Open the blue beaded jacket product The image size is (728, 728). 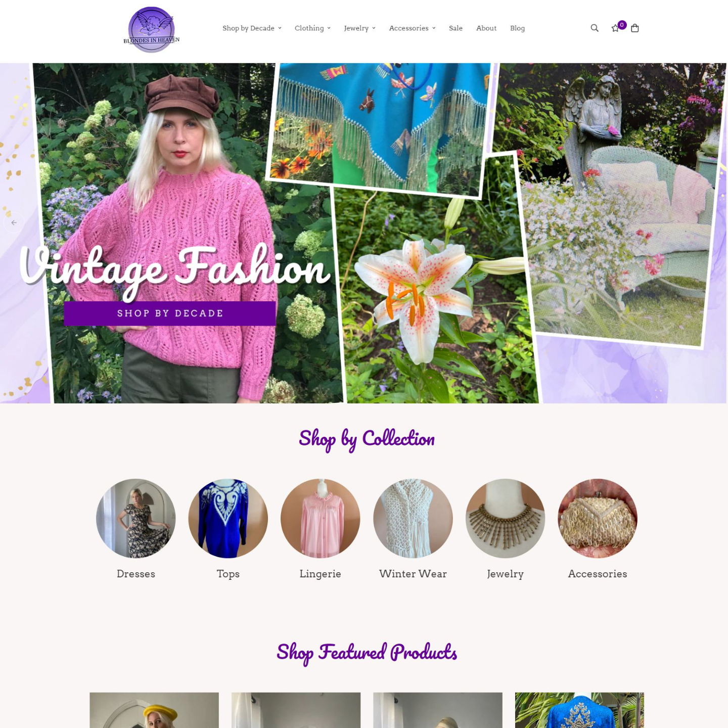pos(579,710)
